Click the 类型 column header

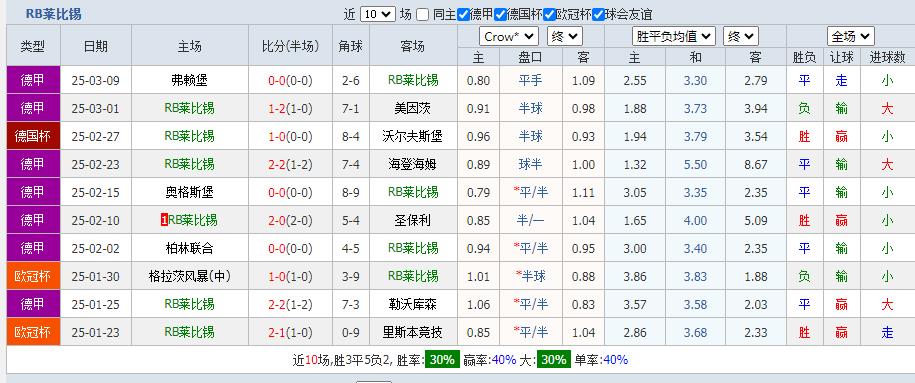[33, 46]
